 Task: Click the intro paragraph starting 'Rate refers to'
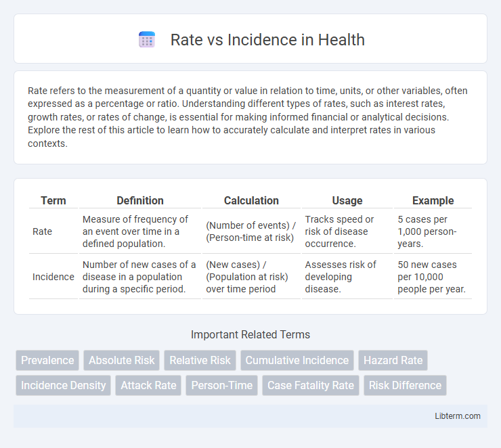(x=248, y=117)
